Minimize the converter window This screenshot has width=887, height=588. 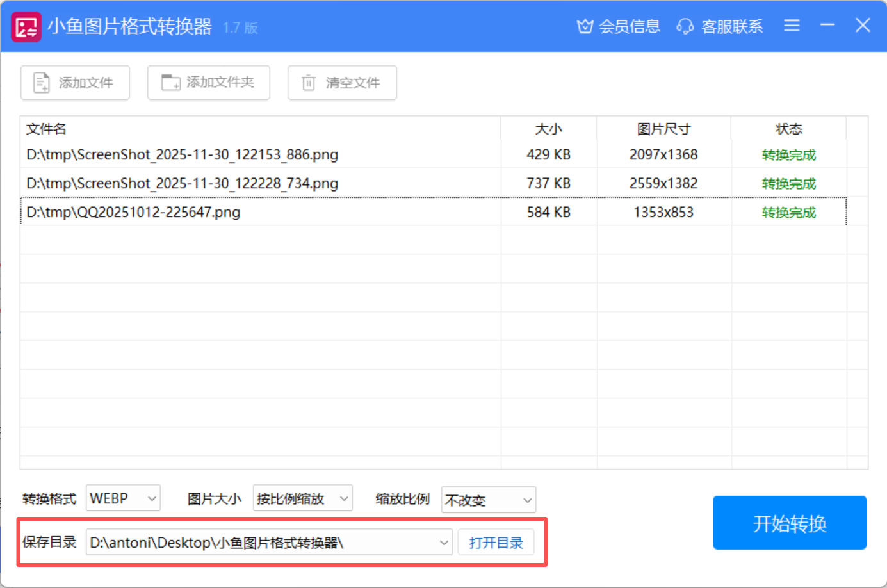point(827,26)
